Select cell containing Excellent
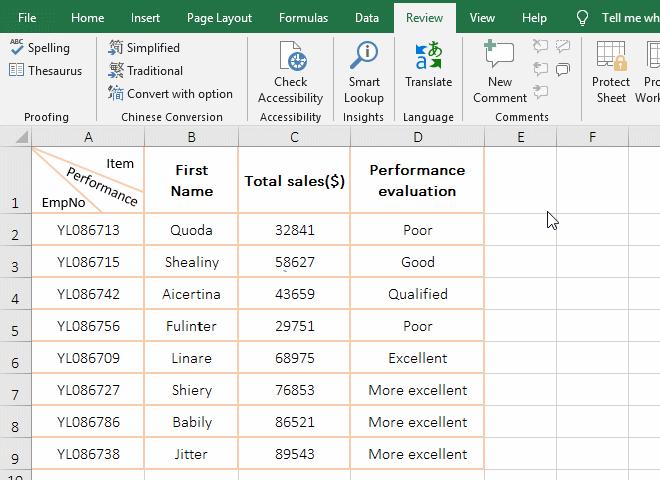The image size is (660, 480). point(417,358)
